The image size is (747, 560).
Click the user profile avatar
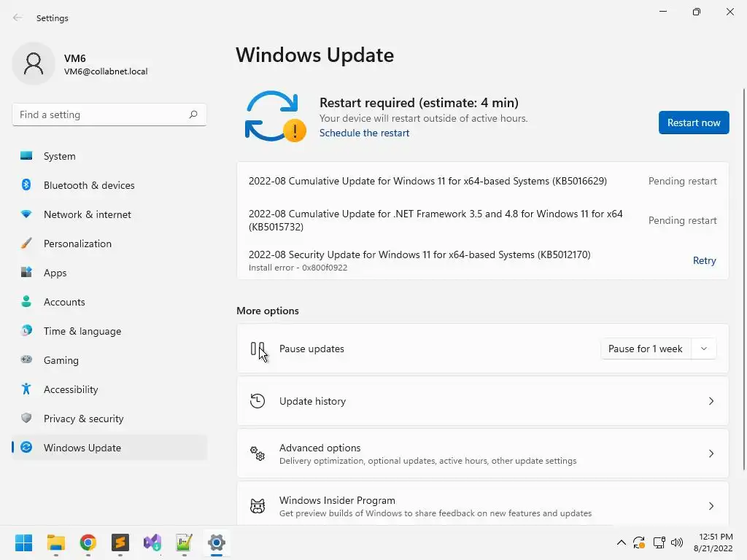click(x=34, y=63)
